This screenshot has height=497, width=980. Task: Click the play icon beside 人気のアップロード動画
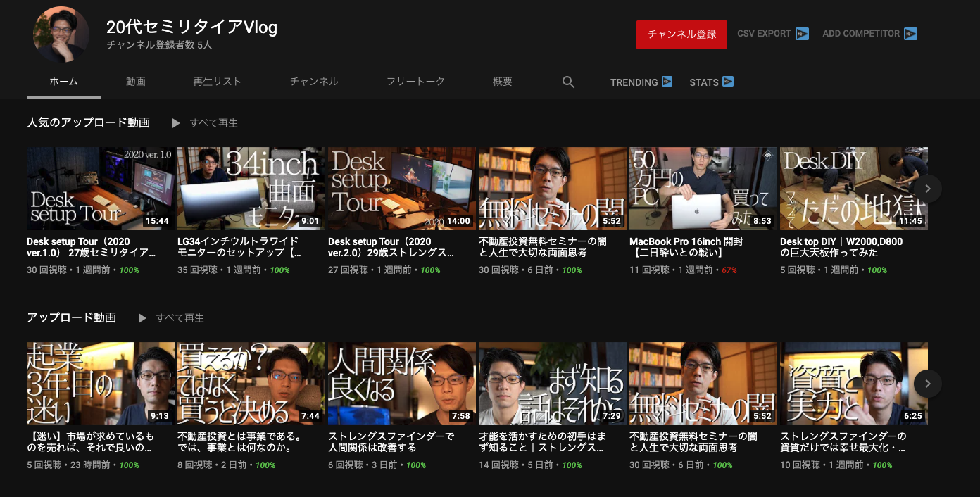pyautogui.click(x=176, y=123)
